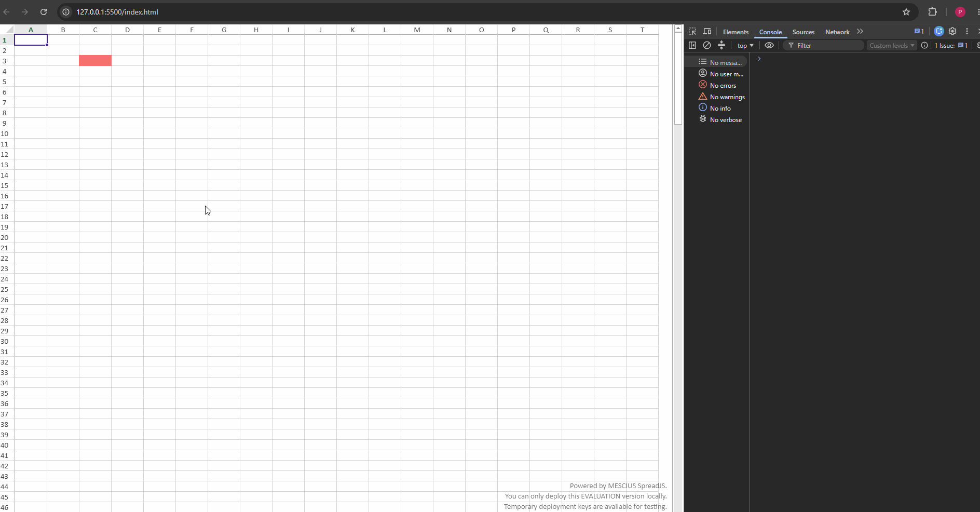The image size is (980, 512).
Task: Activate the inspect element picker tool
Action: coord(692,32)
